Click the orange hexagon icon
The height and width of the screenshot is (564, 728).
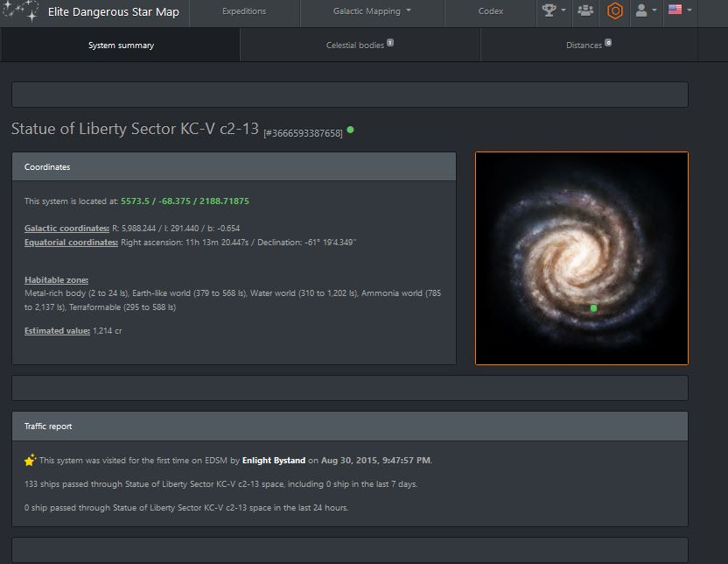click(x=615, y=11)
